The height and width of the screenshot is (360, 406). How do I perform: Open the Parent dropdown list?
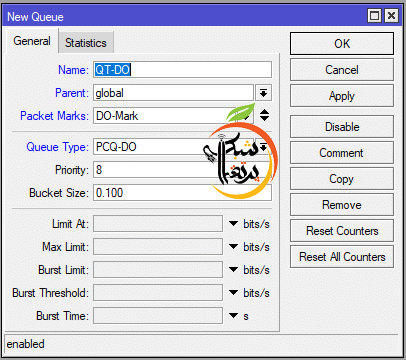263,93
